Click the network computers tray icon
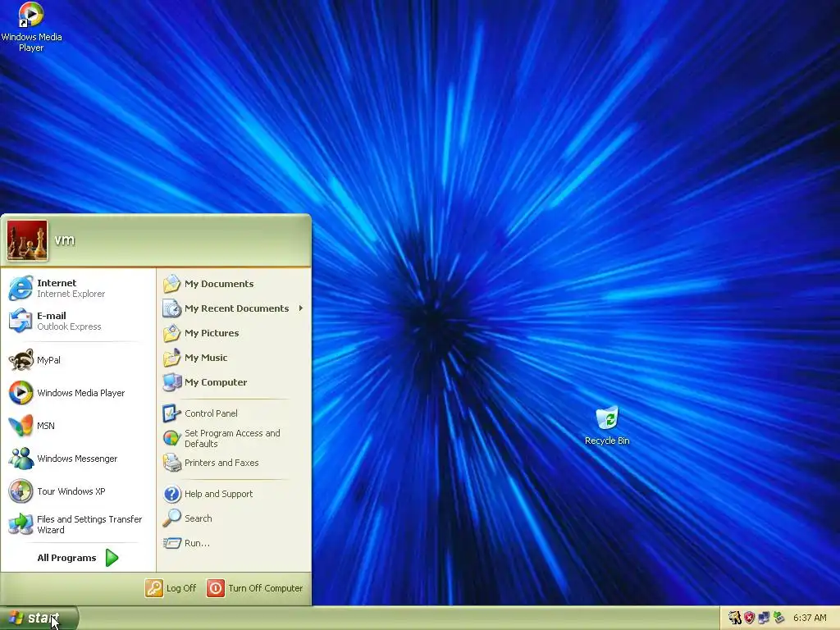 click(x=764, y=619)
